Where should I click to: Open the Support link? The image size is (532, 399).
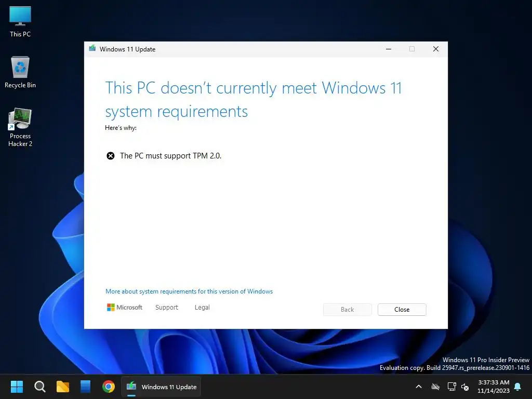tap(167, 308)
